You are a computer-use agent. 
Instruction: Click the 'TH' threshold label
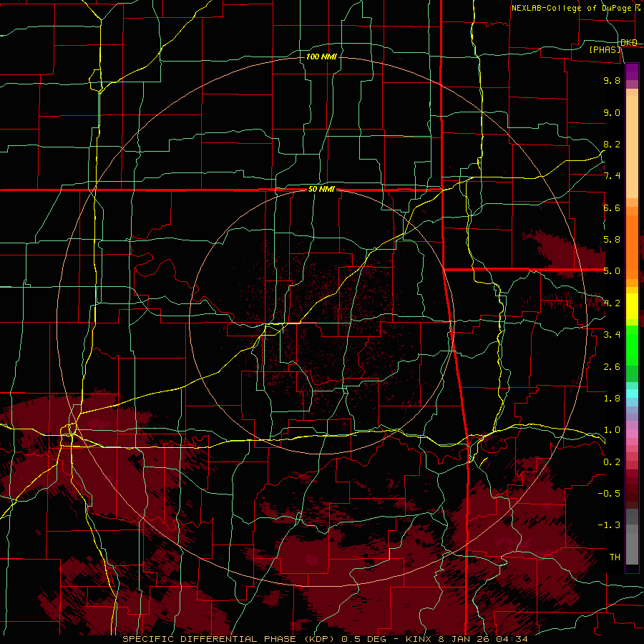point(615,557)
